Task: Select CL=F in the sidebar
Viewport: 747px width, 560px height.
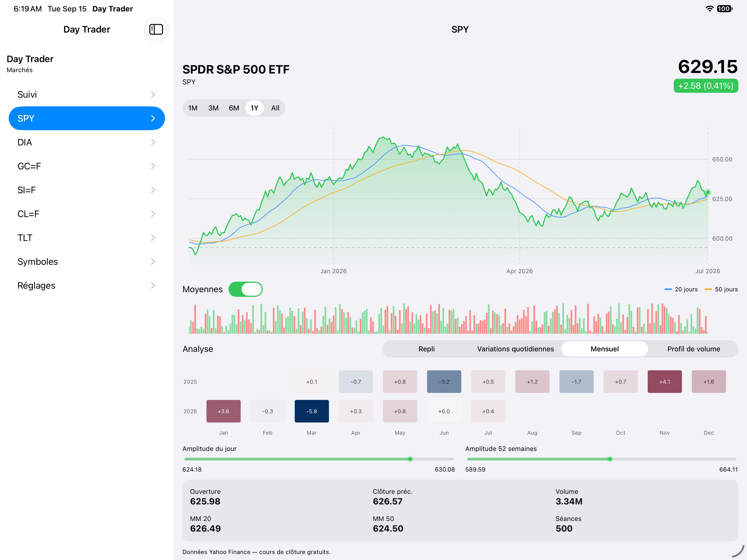Action: [87, 214]
